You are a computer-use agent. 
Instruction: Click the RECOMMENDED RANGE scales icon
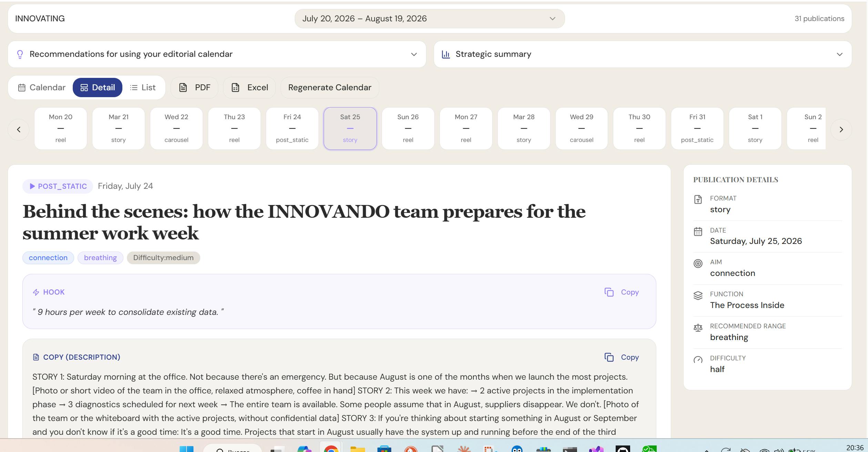coord(698,328)
